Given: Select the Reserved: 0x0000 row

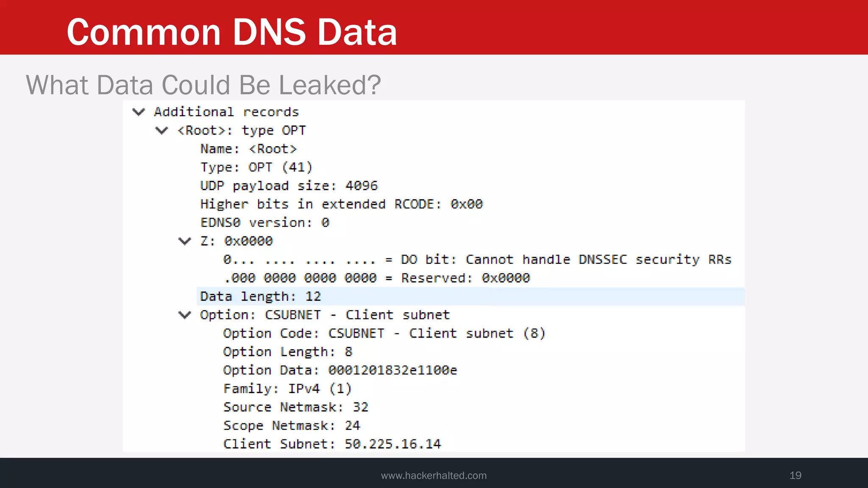Looking at the screenshot, I should click(x=376, y=278).
